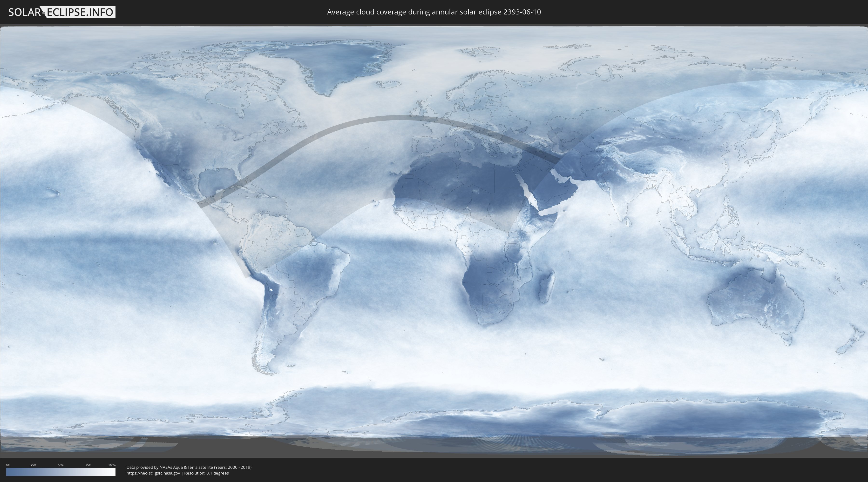Click the '25%' legend label

click(x=33, y=465)
